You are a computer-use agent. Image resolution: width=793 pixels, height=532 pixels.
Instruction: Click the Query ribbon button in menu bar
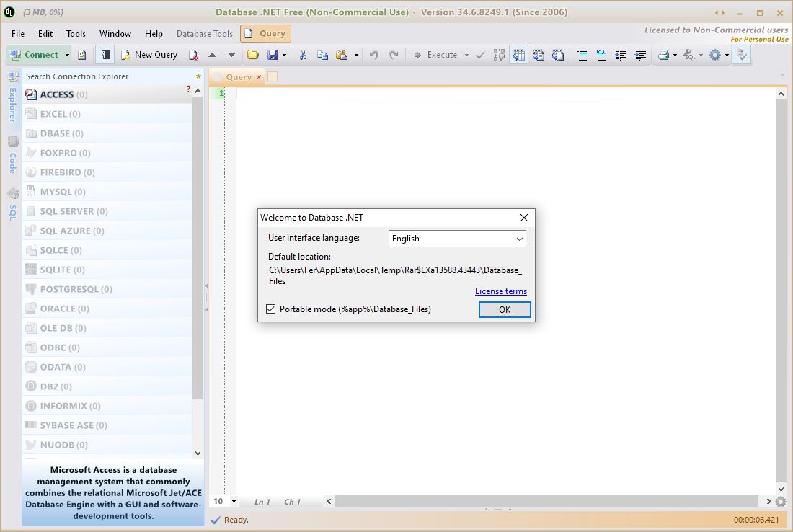click(x=265, y=33)
